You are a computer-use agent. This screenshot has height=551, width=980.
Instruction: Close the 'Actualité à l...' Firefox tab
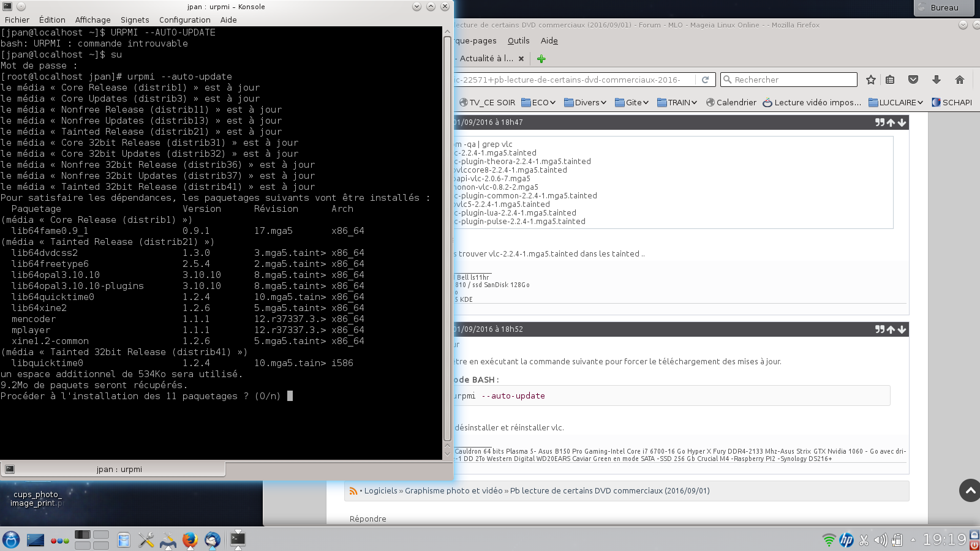[x=521, y=59]
